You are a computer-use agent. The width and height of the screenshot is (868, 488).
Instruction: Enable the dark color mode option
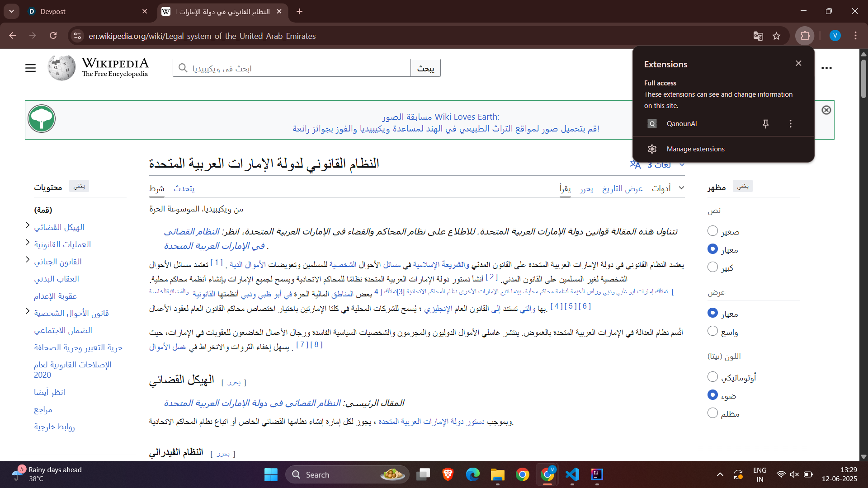point(712,413)
